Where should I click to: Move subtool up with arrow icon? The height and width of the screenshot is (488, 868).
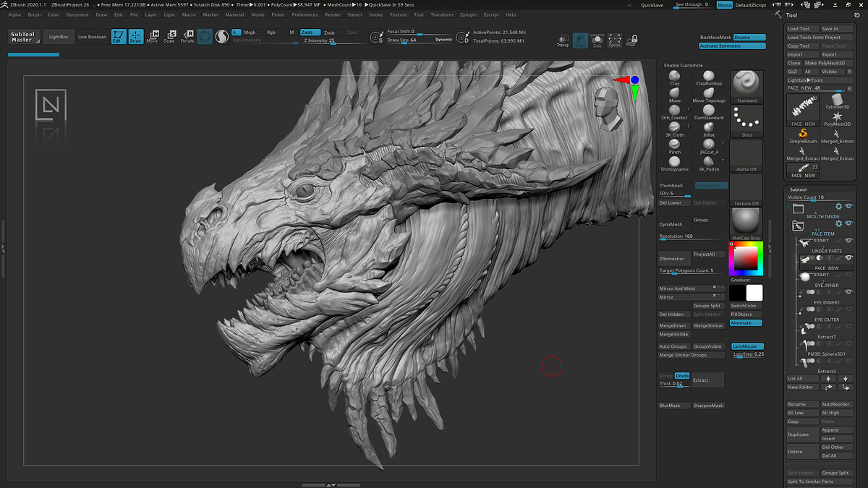828,378
